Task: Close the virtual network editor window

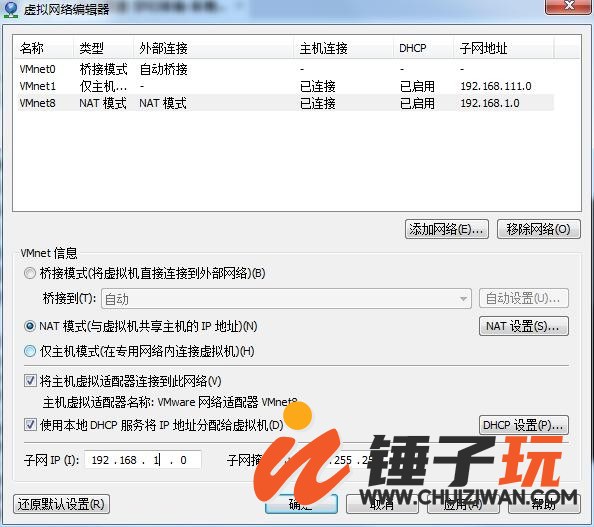Action: (568, 6)
